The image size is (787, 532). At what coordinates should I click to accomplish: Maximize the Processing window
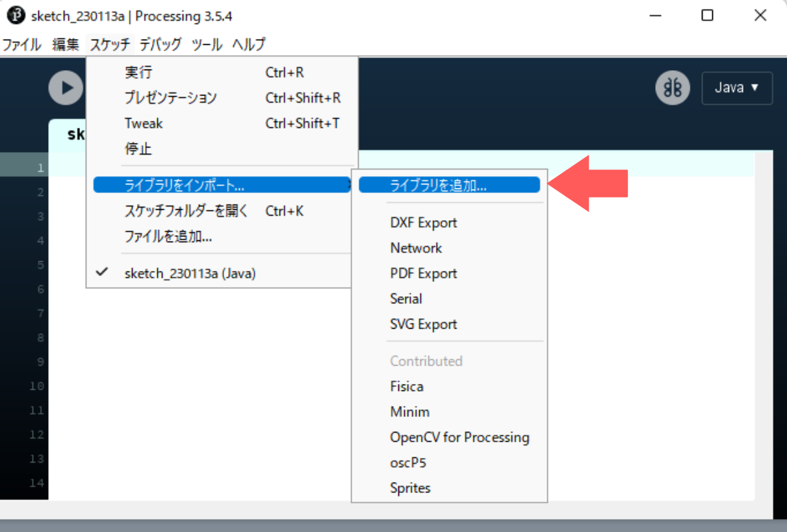tap(708, 16)
